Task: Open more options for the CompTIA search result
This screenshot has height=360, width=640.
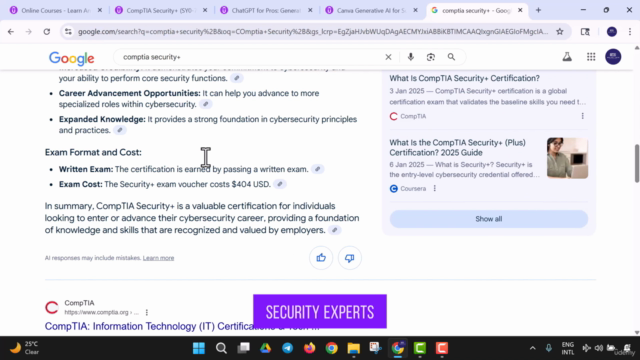Action: point(147,312)
